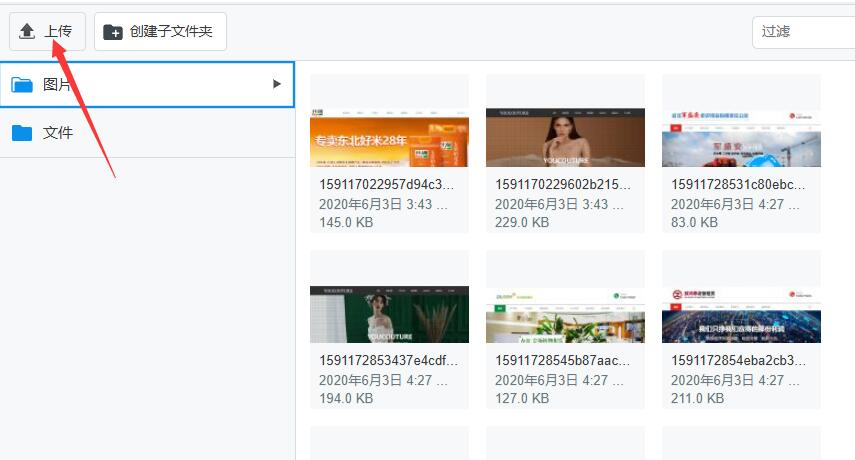Viewport: 855px width, 460px height.
Task: Click file name 1591172854eba2cb3...
Action: (739, 360)
